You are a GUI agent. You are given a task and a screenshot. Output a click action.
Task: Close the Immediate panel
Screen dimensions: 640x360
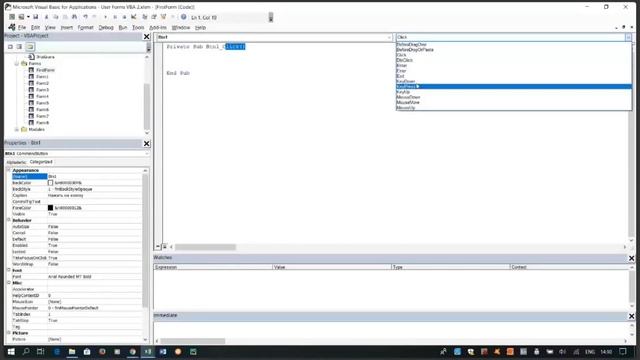[631, 316]
